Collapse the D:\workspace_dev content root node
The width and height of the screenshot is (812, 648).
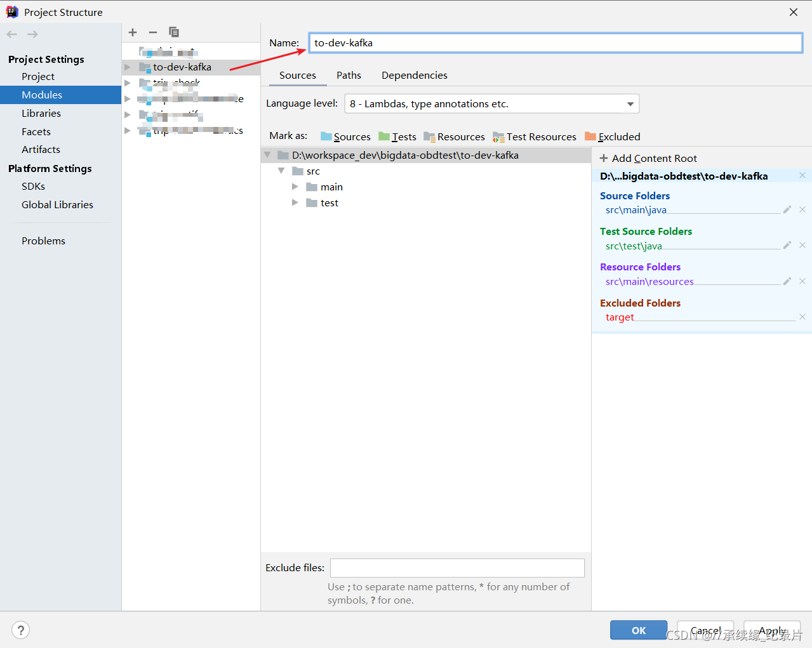[x=267, y=155]
